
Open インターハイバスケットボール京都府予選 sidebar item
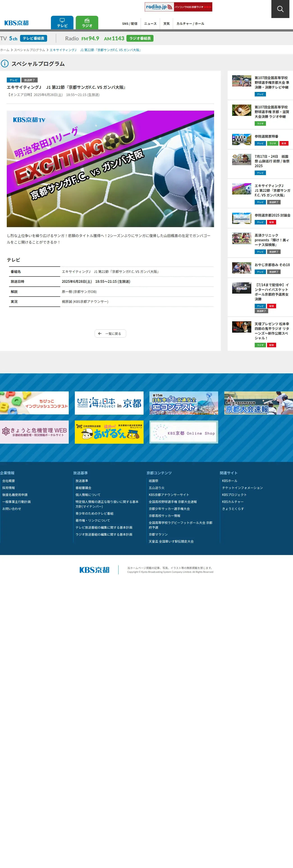260,297
